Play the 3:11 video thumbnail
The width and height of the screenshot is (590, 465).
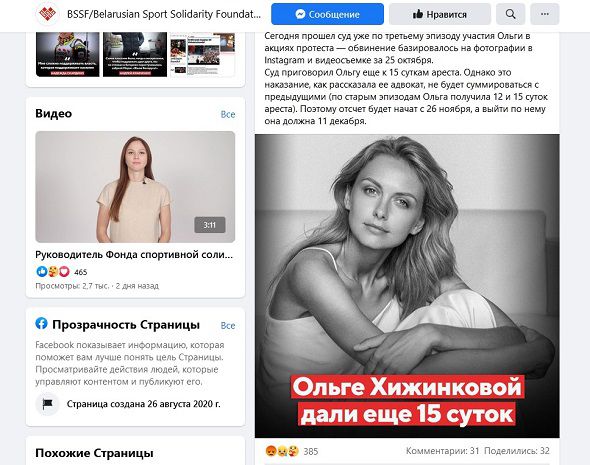tap(135, 187)
